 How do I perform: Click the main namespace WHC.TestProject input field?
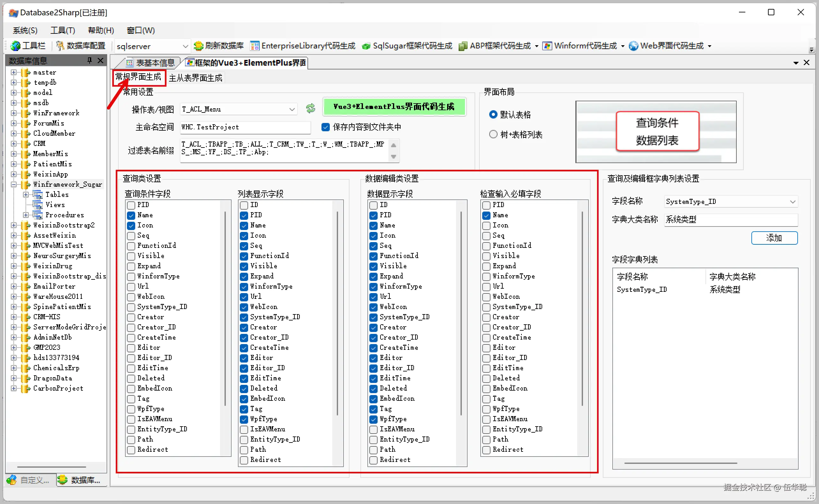[245, 127]
